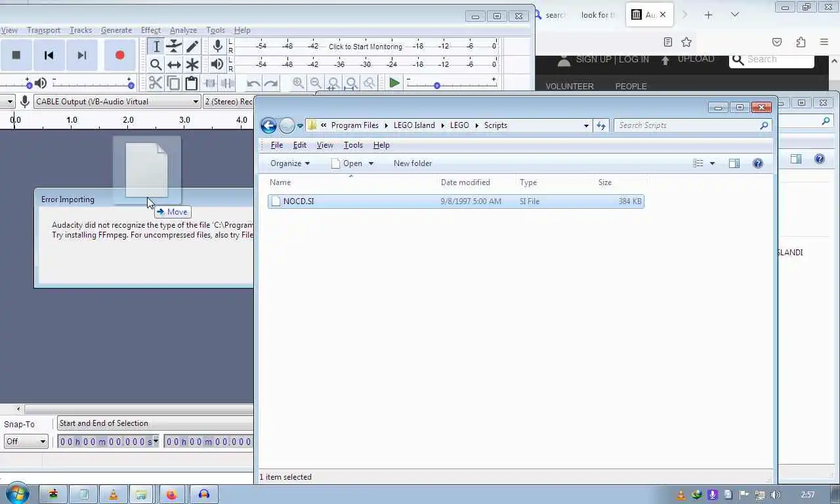Screen dimensions: 840x504
Task: Open Firefox extensions puzzle icon
Action: (x=801, y=42)
